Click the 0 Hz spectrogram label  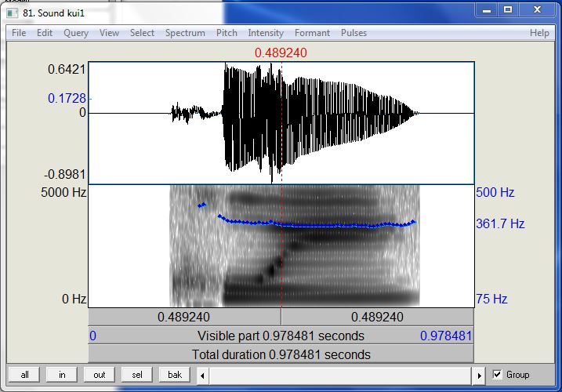[x=74, y=299]
